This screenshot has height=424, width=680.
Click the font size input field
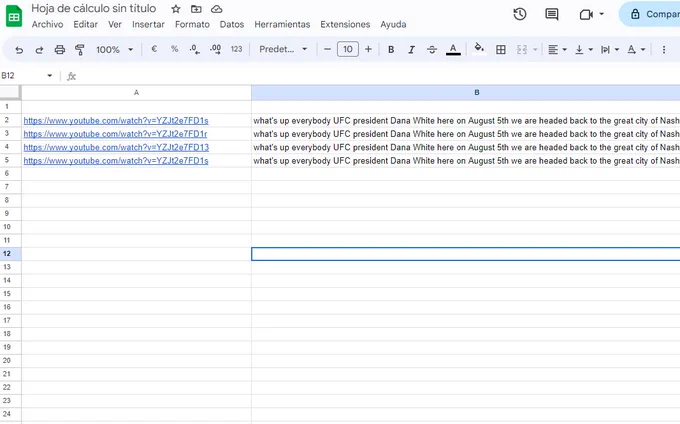click(x=348, y=49)
